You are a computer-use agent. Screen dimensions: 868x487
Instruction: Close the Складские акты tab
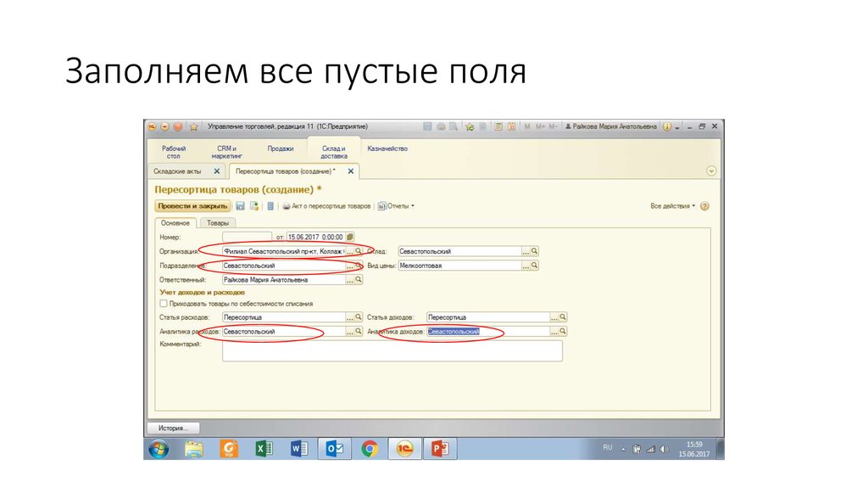click(x=217, y=171)
